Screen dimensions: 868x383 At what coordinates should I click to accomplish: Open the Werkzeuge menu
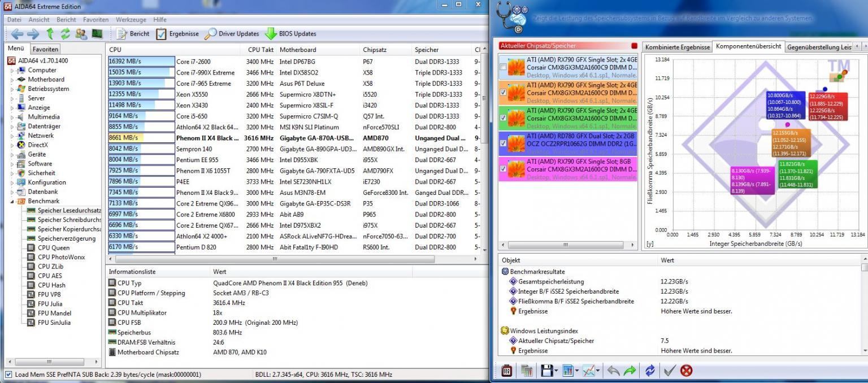click(130, 20)
